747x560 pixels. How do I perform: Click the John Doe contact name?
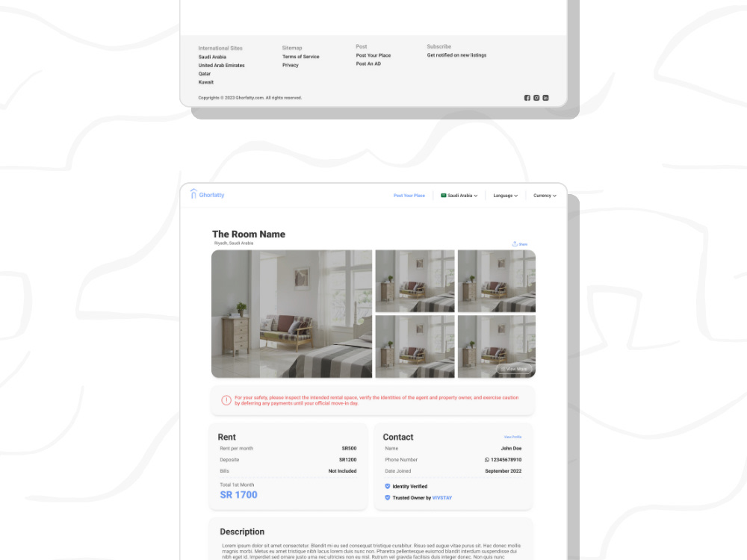tap(511, 448)
